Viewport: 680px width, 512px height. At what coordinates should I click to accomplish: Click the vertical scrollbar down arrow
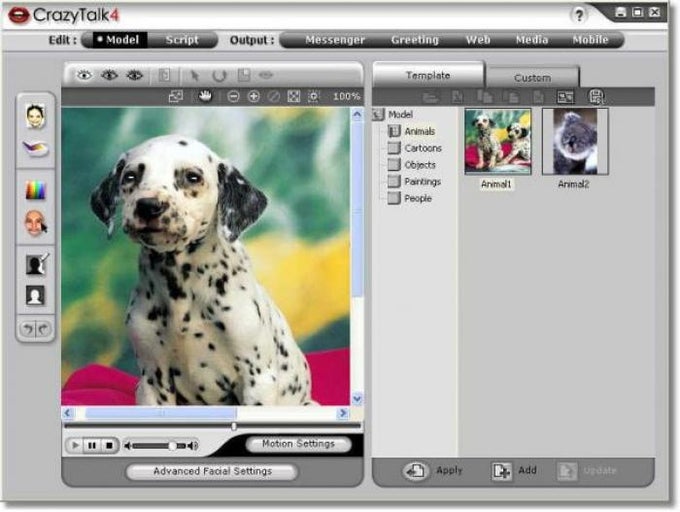(x=357, y=398)
